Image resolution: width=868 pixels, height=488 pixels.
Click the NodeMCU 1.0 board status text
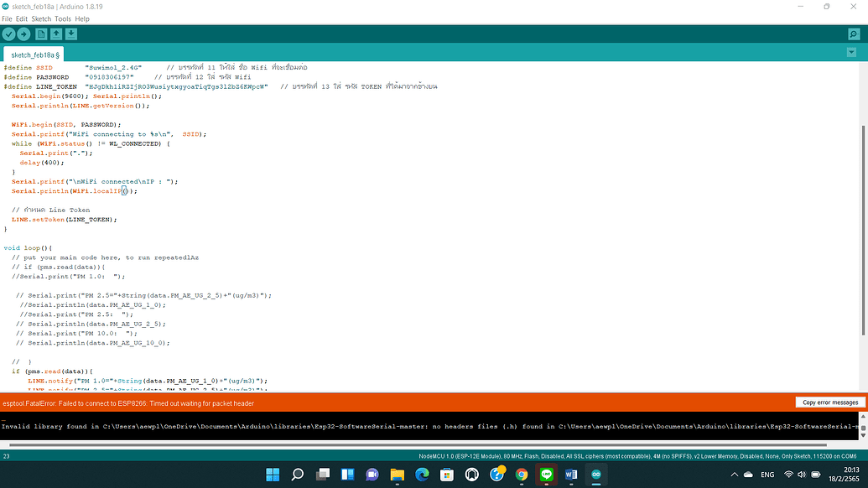(637, 456)
